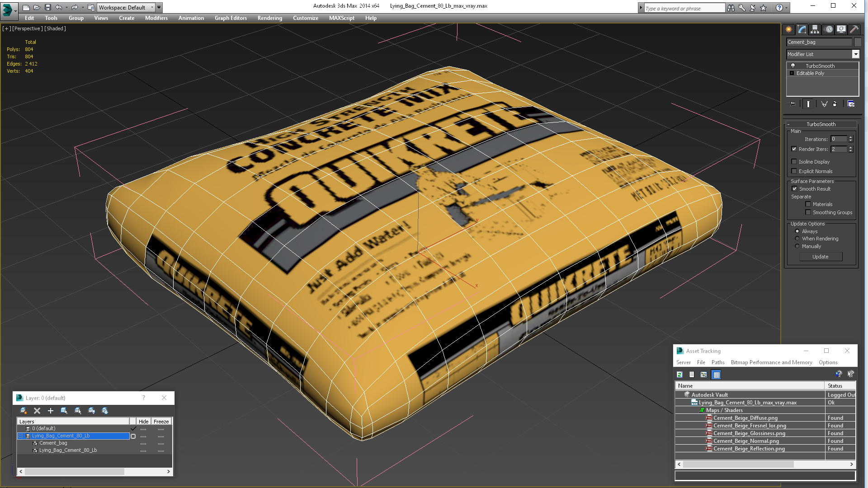Click Refresh icon in Asset Tracking
This screenshot has width=868, height=488.
(679, 375)
